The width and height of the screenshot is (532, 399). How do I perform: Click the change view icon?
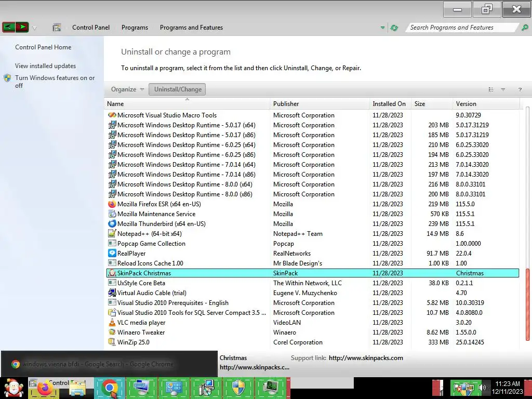pyautogui.click(x=490, y=89)
